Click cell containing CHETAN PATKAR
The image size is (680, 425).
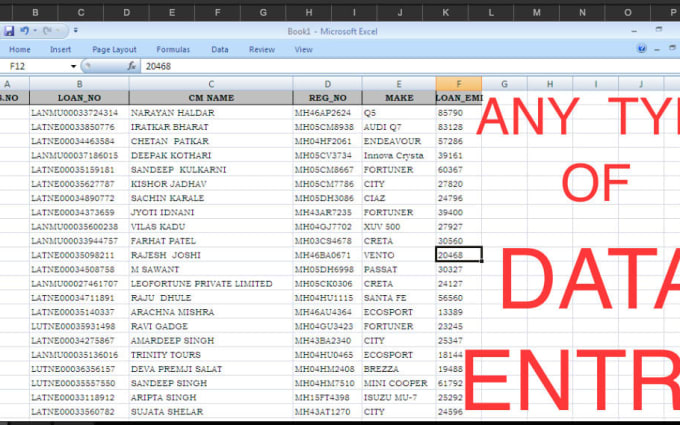(211, 141)
